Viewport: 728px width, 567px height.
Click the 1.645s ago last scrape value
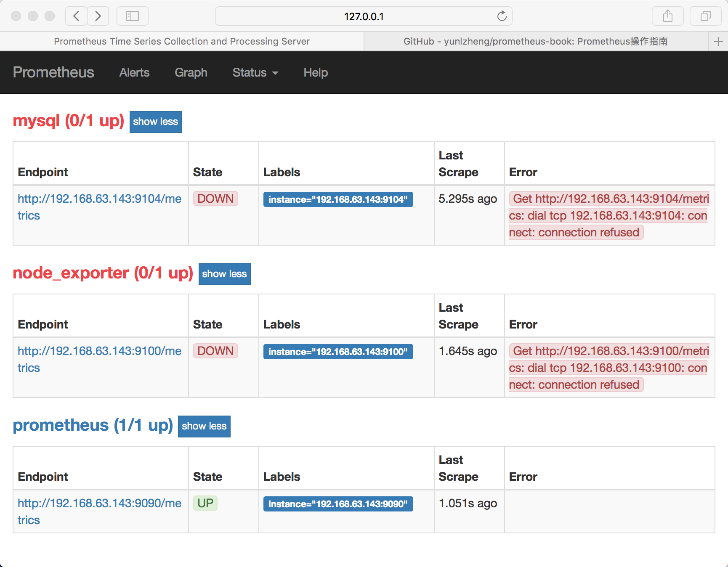click(x=468, y=351)
